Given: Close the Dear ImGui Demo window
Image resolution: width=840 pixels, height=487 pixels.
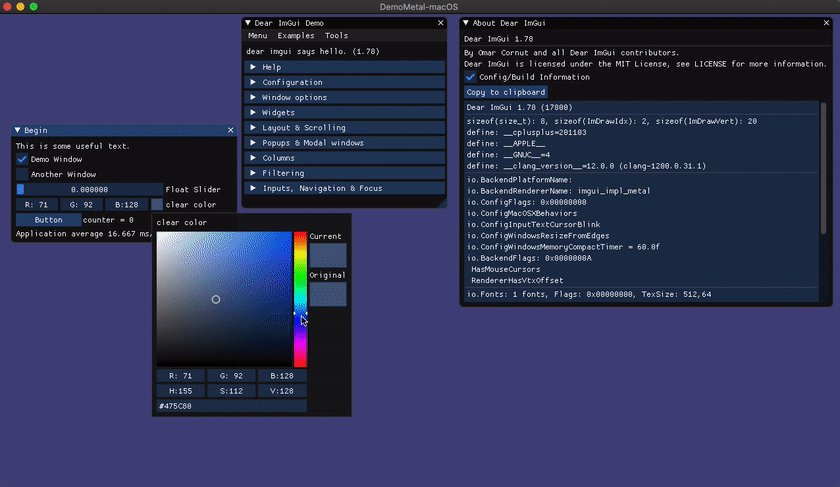Looking at the screenshot, I should coord(440,23).
